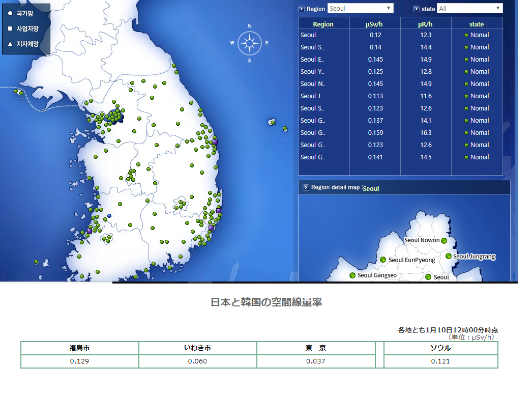Click the Region detail map arrow icon
Viewport: 532px width, 394px height.
(306, 187)
